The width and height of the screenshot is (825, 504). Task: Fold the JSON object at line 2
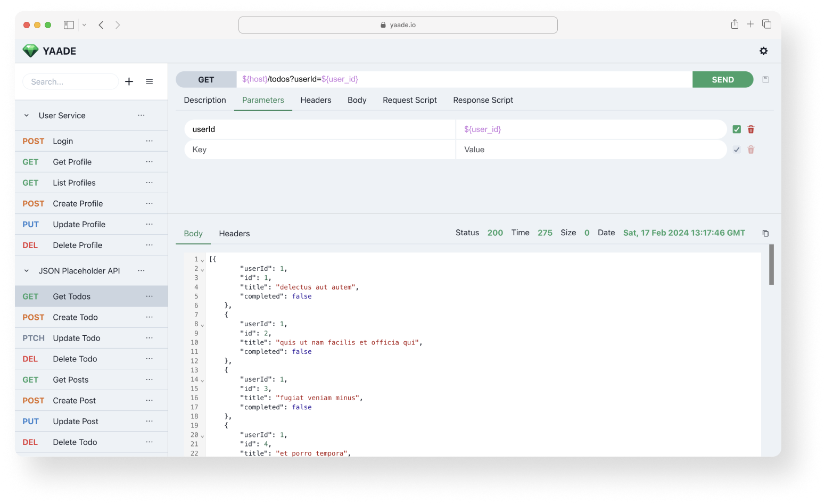pos(202,270)
